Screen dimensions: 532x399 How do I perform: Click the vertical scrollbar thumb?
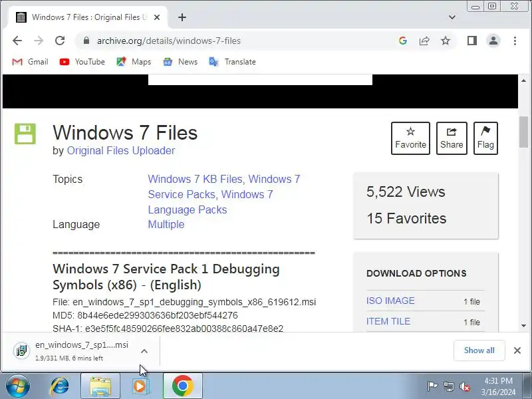(x=523, y=132)
